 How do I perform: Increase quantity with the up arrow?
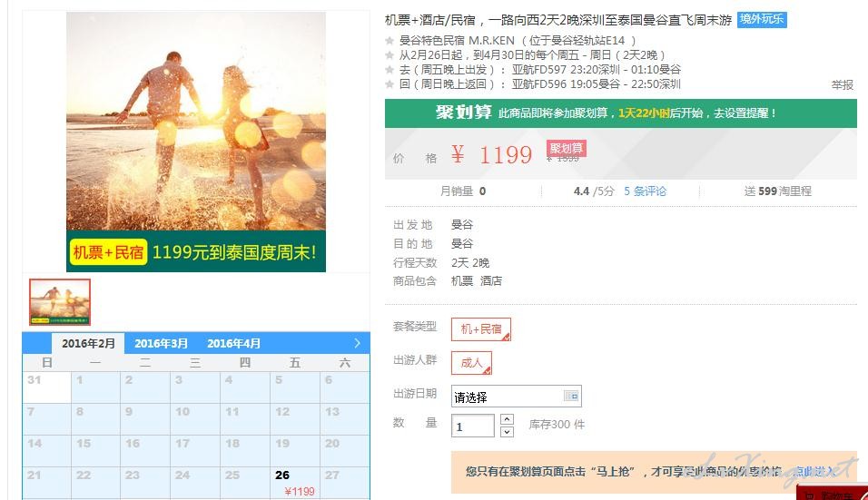click(x=507, y=419)
